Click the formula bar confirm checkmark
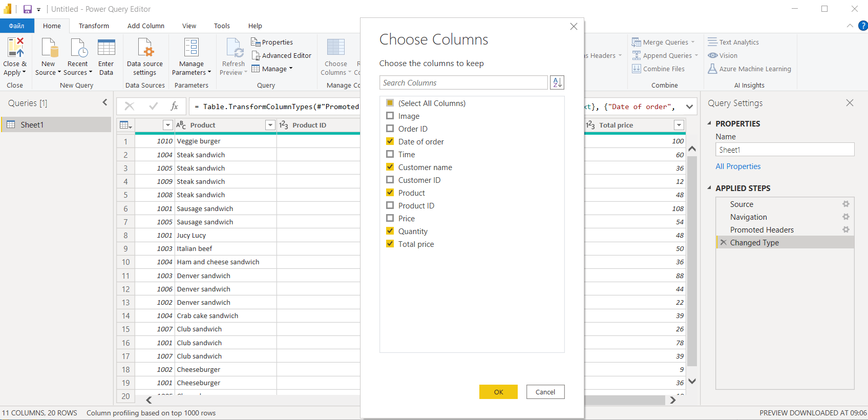Image resolution: width=868 pixels, height=420 pixels. (x=153, y=106)
